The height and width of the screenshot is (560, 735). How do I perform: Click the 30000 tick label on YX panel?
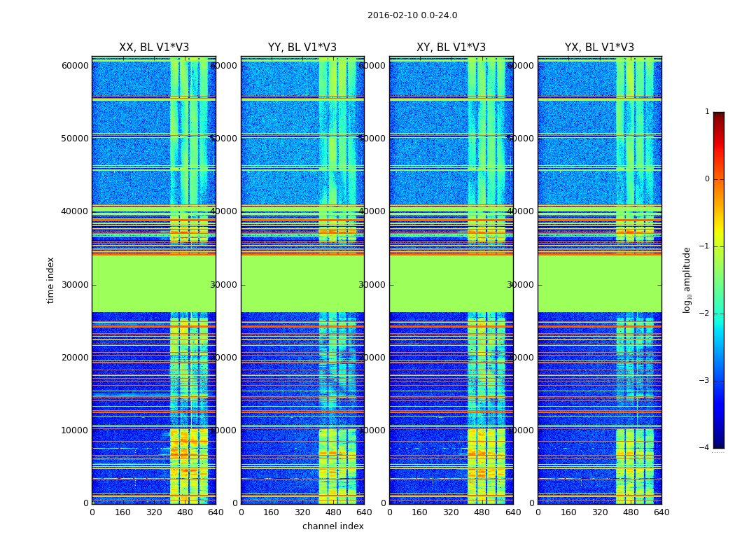tap(522, 284)
